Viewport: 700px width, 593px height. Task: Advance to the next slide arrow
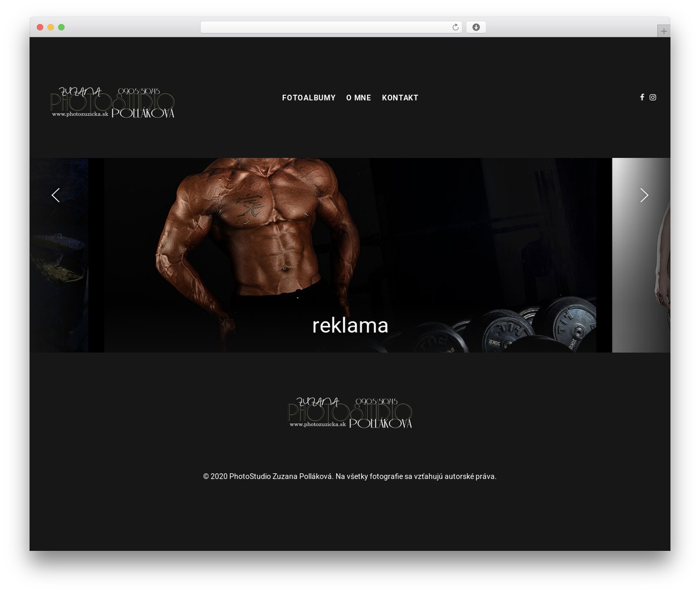click(644, 195)
